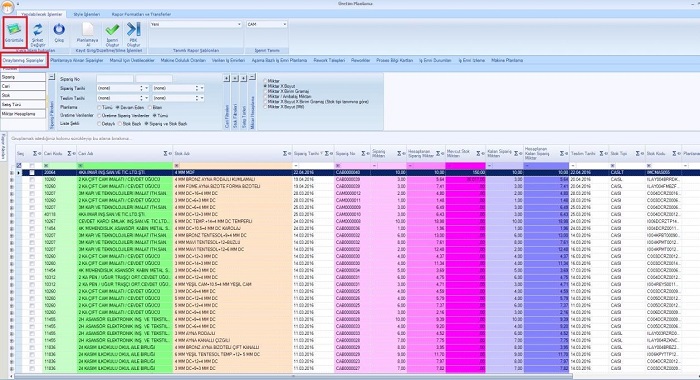Select Üretime Sipariş Verilenler radio button
The image size is (700, 380).
click(99, 116)
